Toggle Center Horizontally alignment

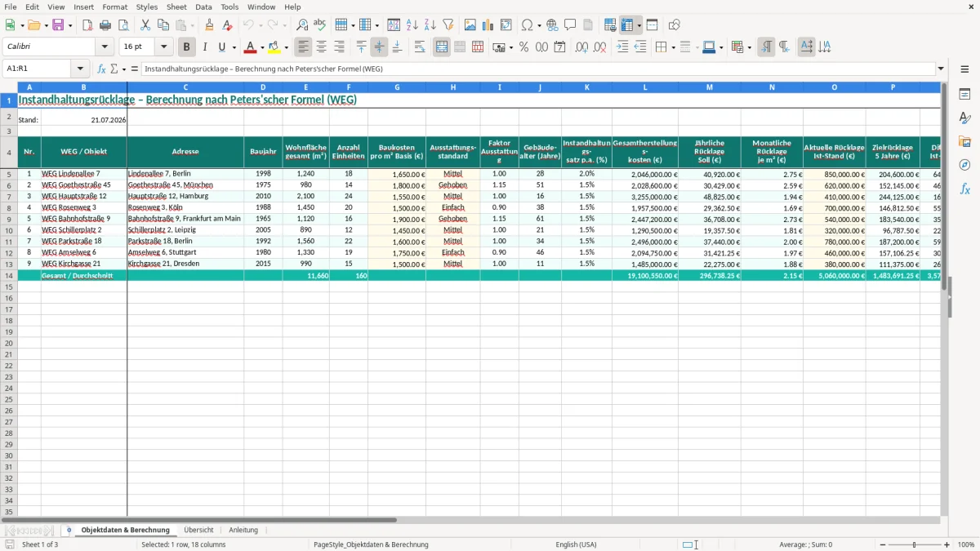coord(321,47)
